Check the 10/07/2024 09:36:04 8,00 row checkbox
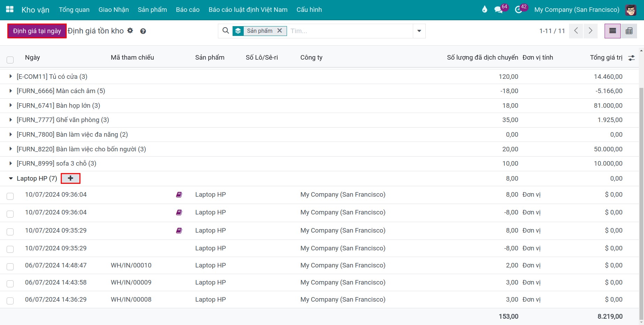The height and width of the screenshot is (325, 644). 10,196
